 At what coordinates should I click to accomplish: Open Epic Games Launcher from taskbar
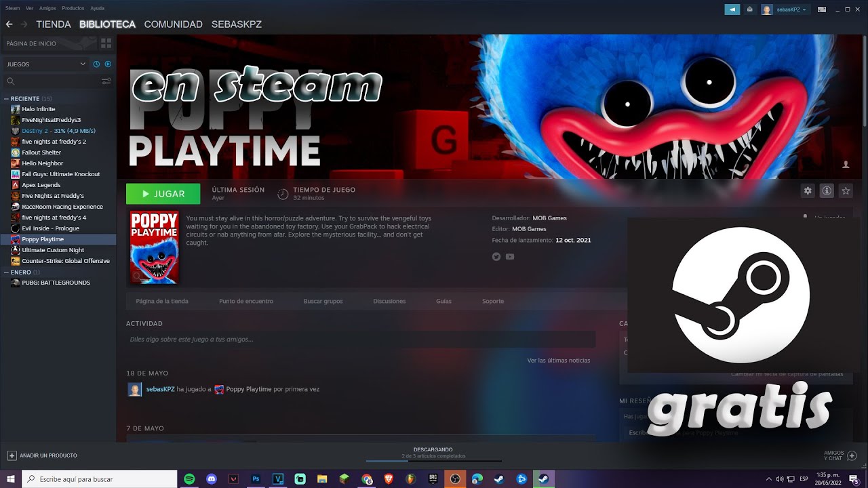pos(433,479)
